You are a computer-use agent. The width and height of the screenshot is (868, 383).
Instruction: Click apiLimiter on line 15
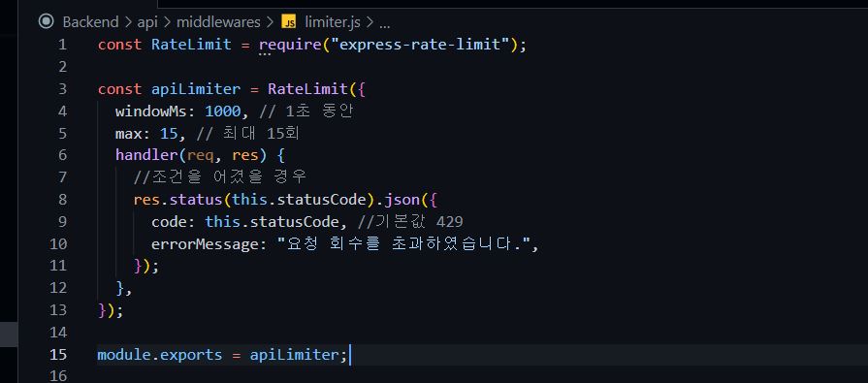(x=294, y=354)
